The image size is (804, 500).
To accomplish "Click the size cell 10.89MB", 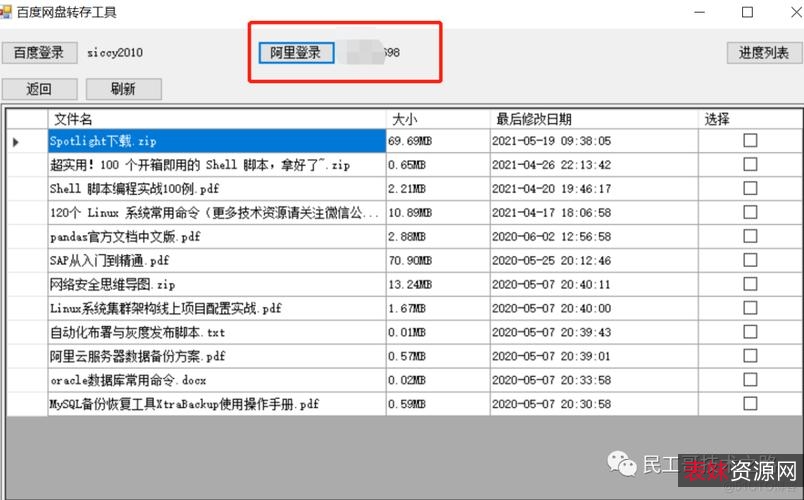I will (438, 213).
